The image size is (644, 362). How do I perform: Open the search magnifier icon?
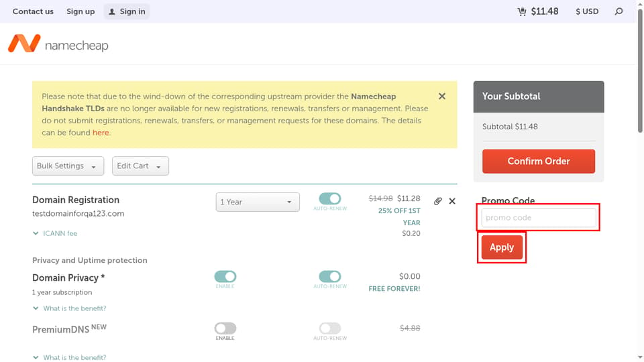pos(619,11)
